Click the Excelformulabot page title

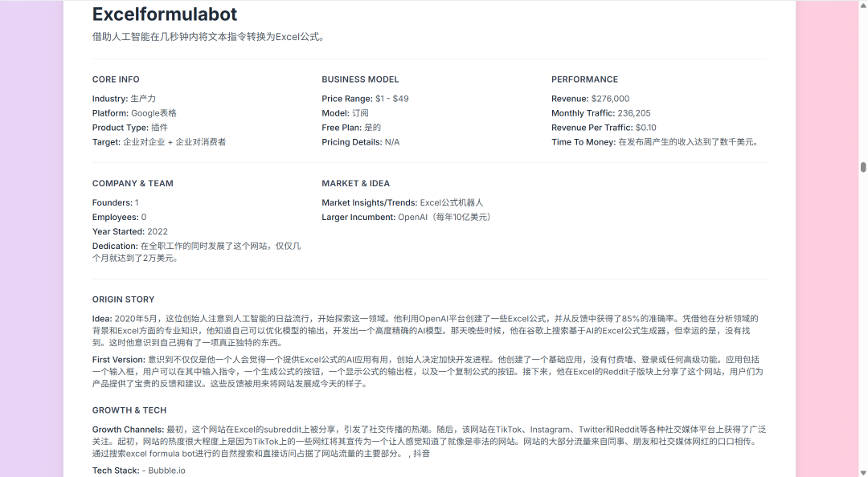click(165, 14)
